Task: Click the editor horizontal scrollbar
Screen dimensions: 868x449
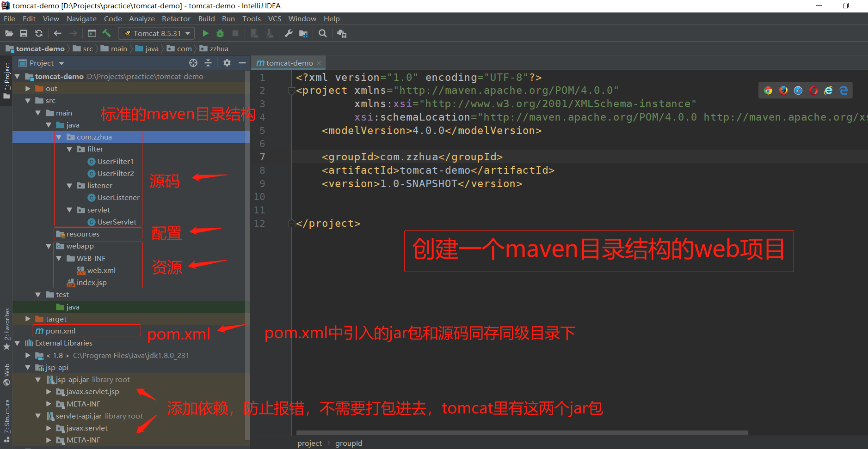Action: pos(522,433)
